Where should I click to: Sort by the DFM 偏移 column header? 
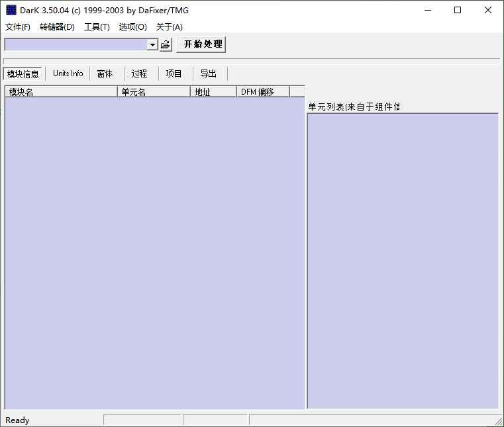pos(263,92)
